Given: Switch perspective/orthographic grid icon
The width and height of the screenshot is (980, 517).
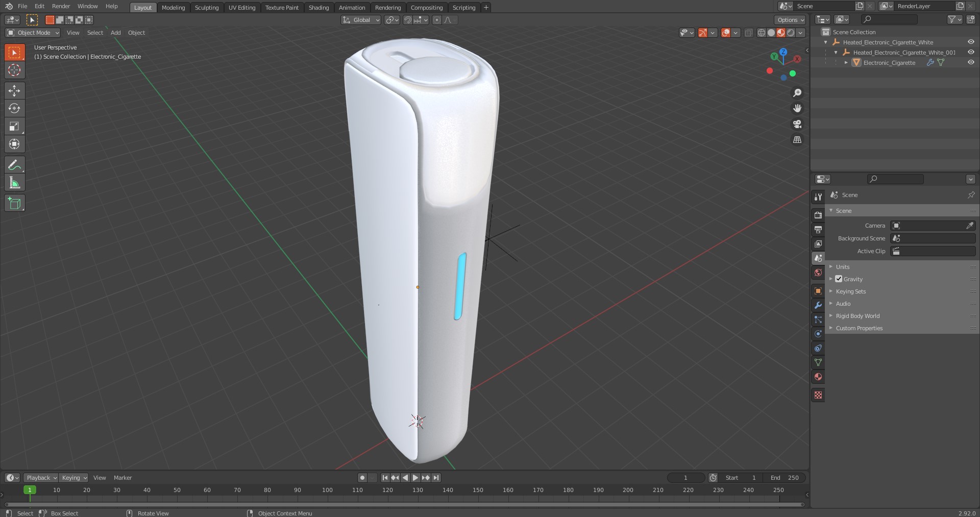Looking at the screenshot, I should coord(797,139).
